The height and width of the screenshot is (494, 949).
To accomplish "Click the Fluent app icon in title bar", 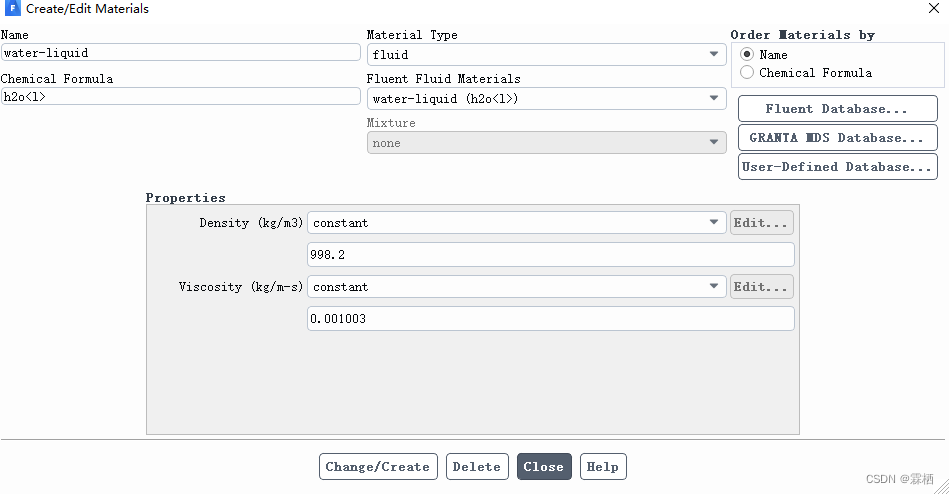I will 13,9.
